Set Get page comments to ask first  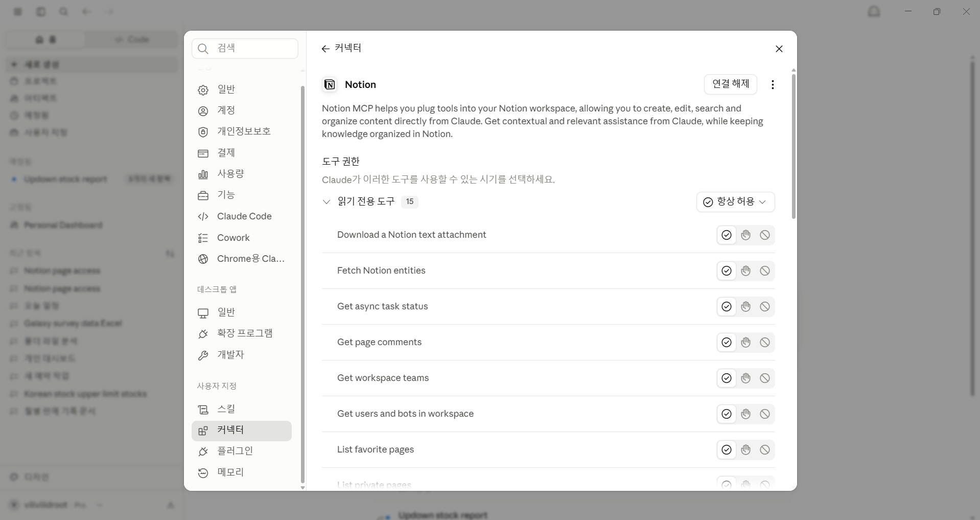(746, 343)
